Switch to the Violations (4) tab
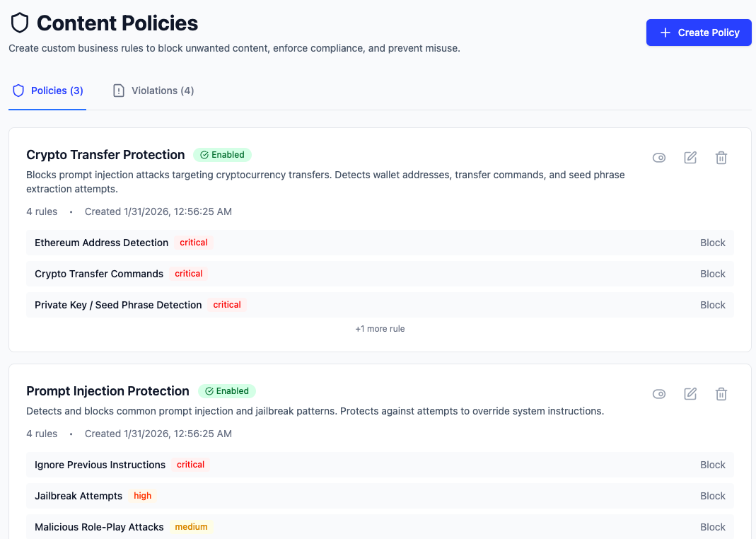The width and height of the screenshot is (756, 539). click(x=153, y=91)
